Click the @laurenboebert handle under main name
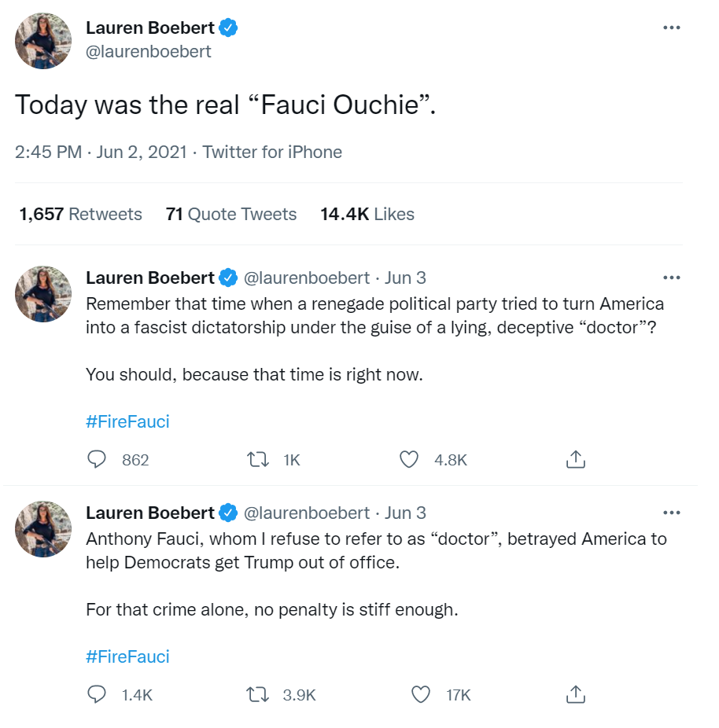 point(148,53)
